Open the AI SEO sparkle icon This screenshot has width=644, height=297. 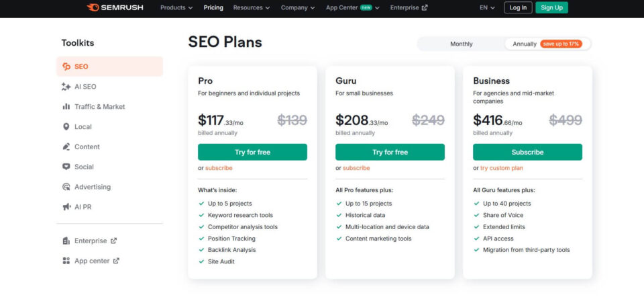click(66, 87)
